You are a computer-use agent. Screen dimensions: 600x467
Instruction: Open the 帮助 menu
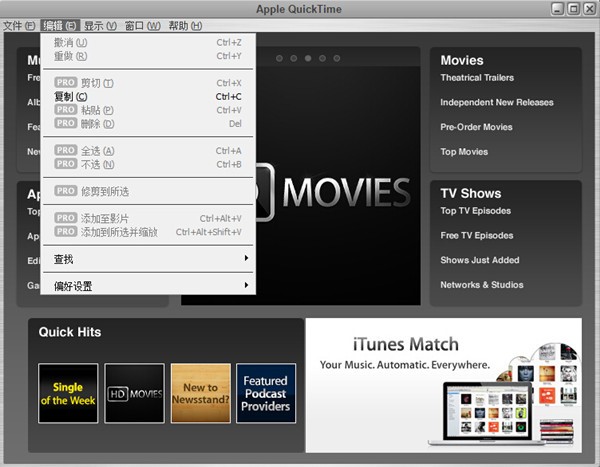tap(185, 26)
